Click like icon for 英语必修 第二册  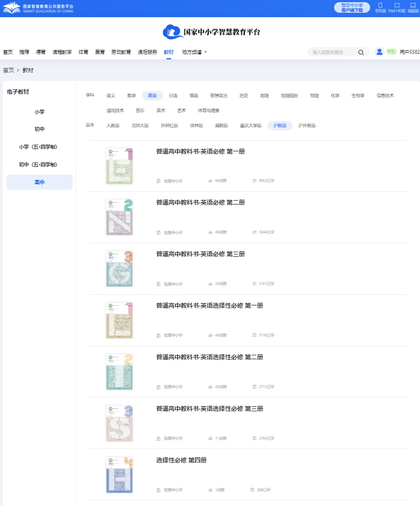coord(211,232)
